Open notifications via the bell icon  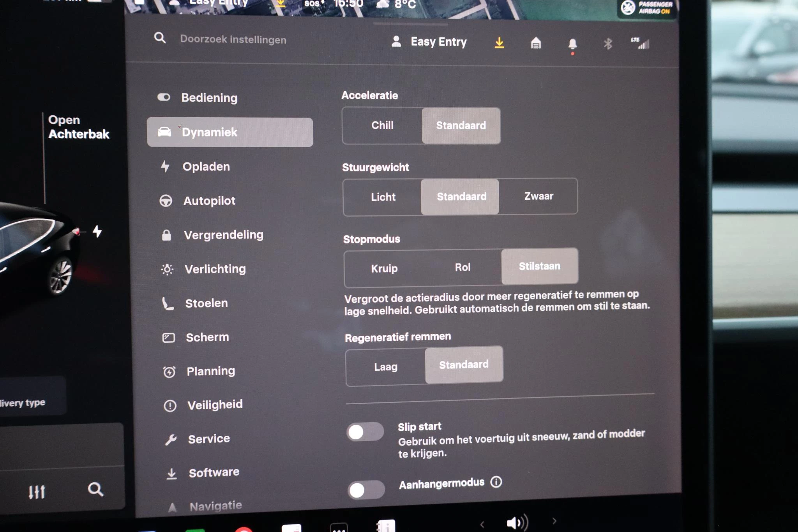(x=572, y=44)
